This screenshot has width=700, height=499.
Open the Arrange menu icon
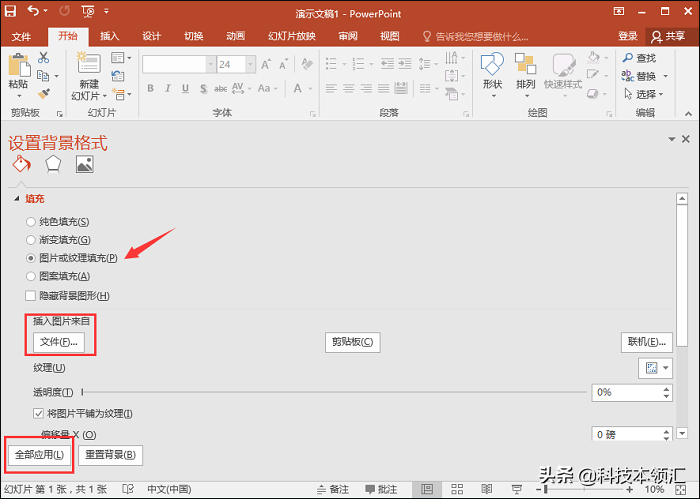(525, 63)
